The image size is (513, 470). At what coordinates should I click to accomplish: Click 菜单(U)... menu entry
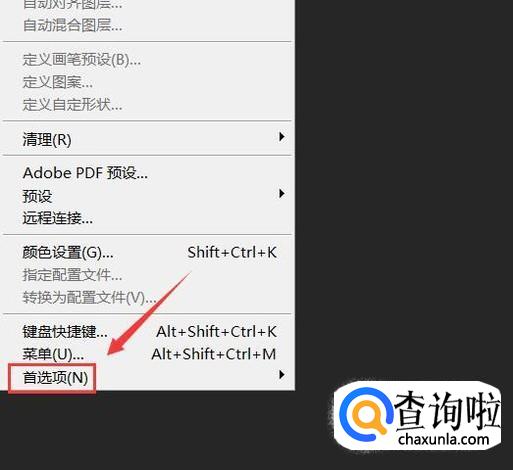click(147, 354)
